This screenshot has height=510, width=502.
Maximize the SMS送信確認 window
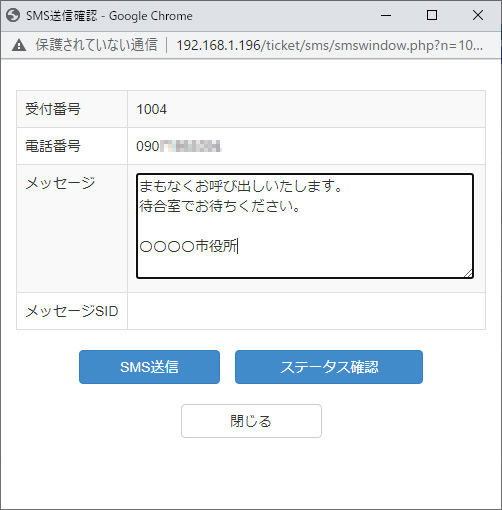point(432,15)
